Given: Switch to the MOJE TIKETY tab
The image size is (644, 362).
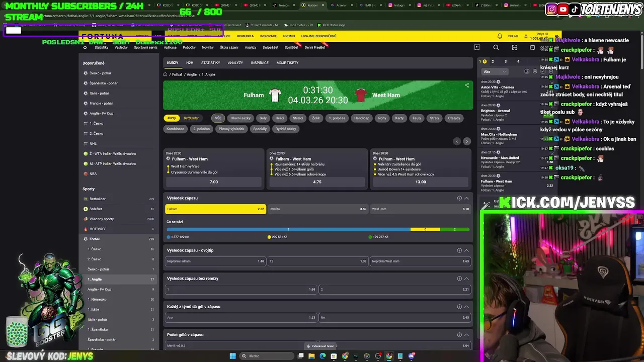Looking at the screenshot, I should pyautogui.click(x=287, y=63).
